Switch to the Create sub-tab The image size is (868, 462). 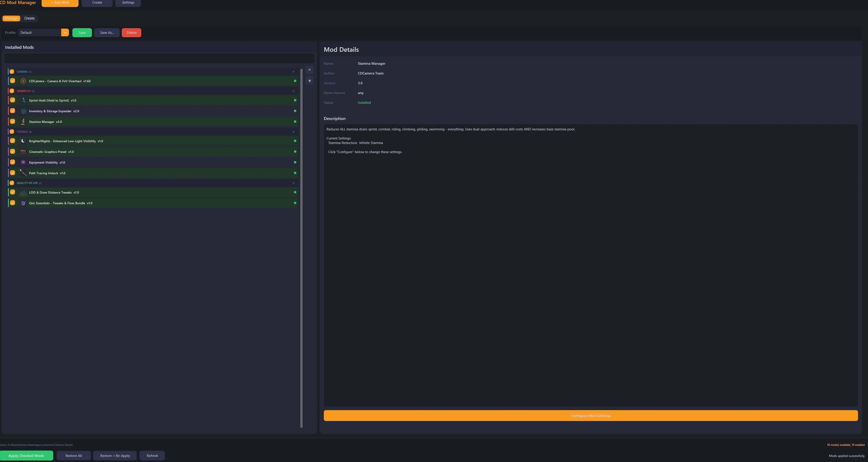click(x=29, y=18)
